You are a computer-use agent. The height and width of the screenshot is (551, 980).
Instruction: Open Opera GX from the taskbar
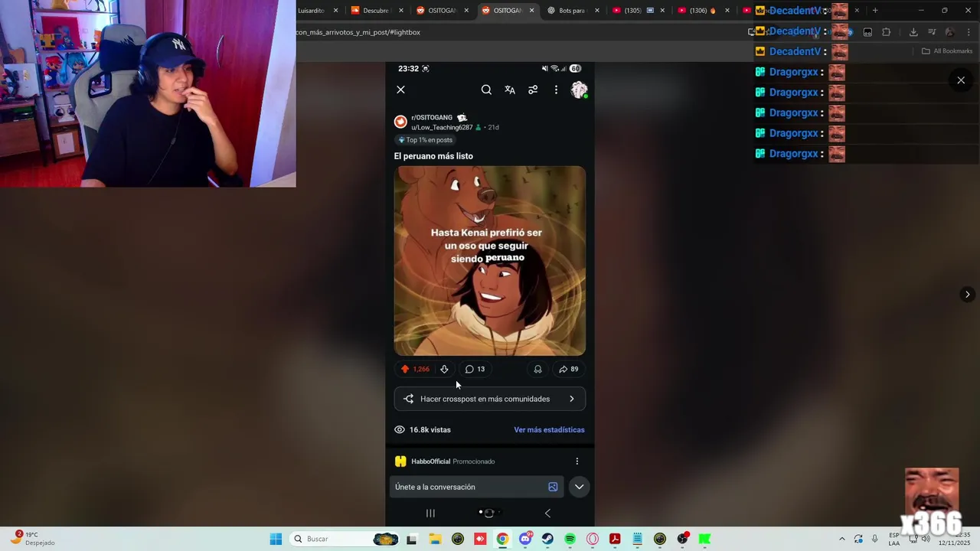(592, 539)
